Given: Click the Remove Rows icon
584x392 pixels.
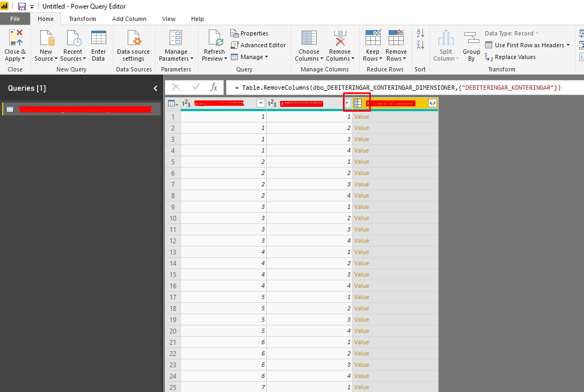Looking at the screenshot, I should click(396, 38).
